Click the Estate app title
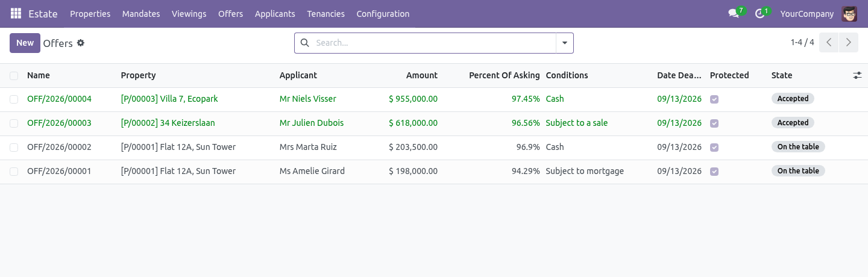Screen dimensions: 868x277 (x=43, y=13)
